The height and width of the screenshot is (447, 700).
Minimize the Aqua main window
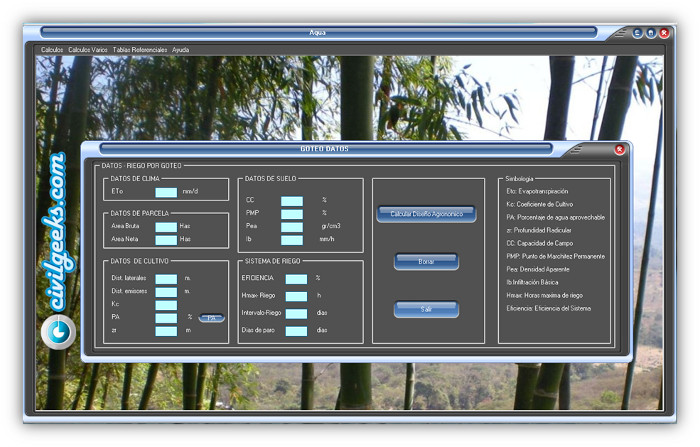point(637,33)
